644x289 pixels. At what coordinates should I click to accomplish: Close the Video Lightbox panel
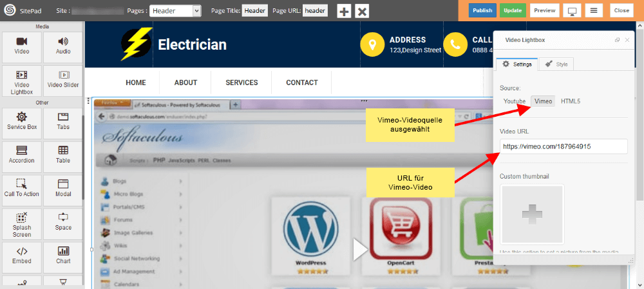(x=627, y=40)
